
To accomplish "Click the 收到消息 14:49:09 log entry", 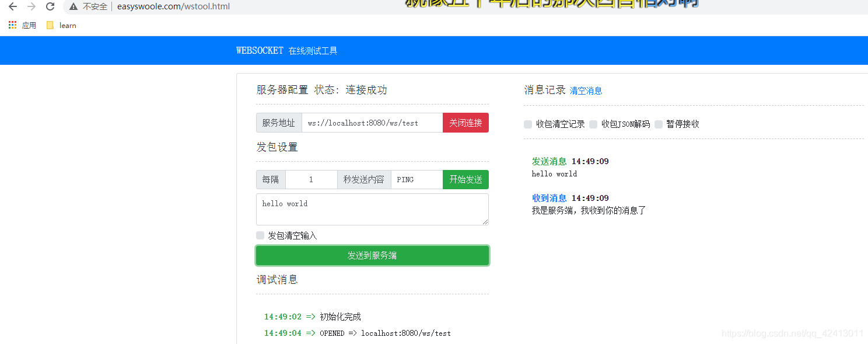I will (x=570, y=198).
